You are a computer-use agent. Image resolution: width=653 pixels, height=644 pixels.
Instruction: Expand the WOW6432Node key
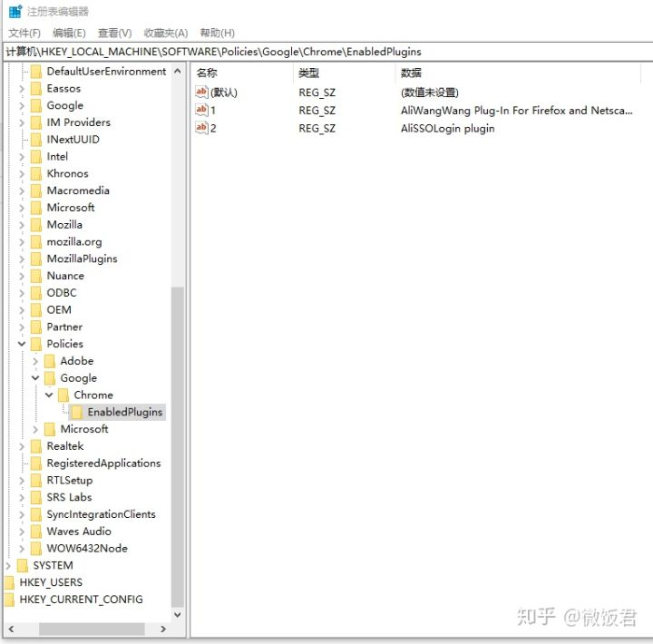click(22, 548)
